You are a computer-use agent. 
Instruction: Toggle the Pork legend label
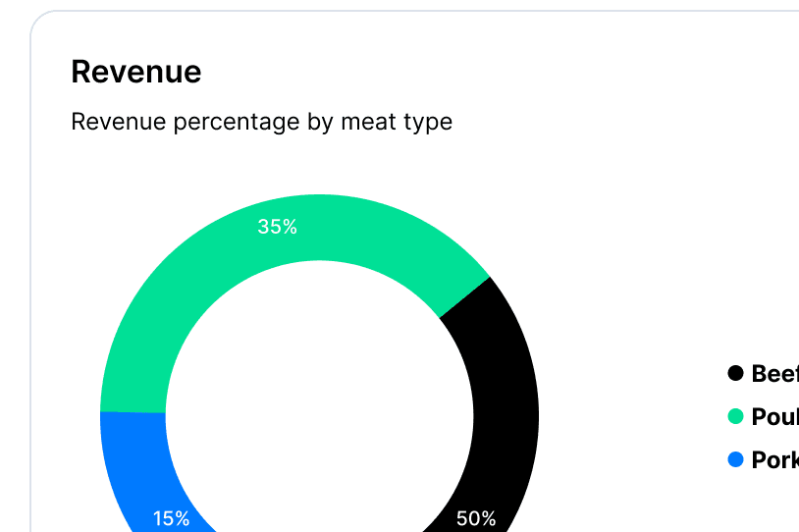click(775, 460)
